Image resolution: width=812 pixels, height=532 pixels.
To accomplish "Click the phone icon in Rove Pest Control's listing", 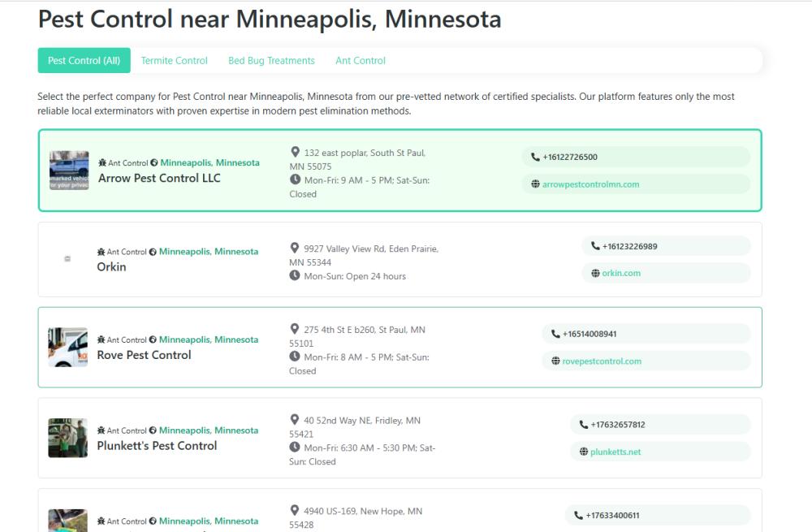I will (555, 334).
